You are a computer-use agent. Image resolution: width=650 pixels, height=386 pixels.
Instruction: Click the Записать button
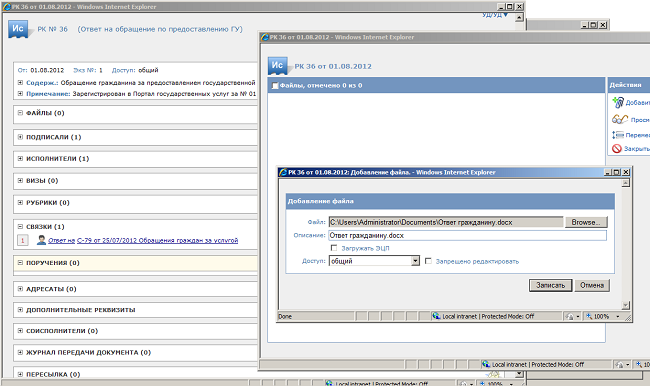550,285
